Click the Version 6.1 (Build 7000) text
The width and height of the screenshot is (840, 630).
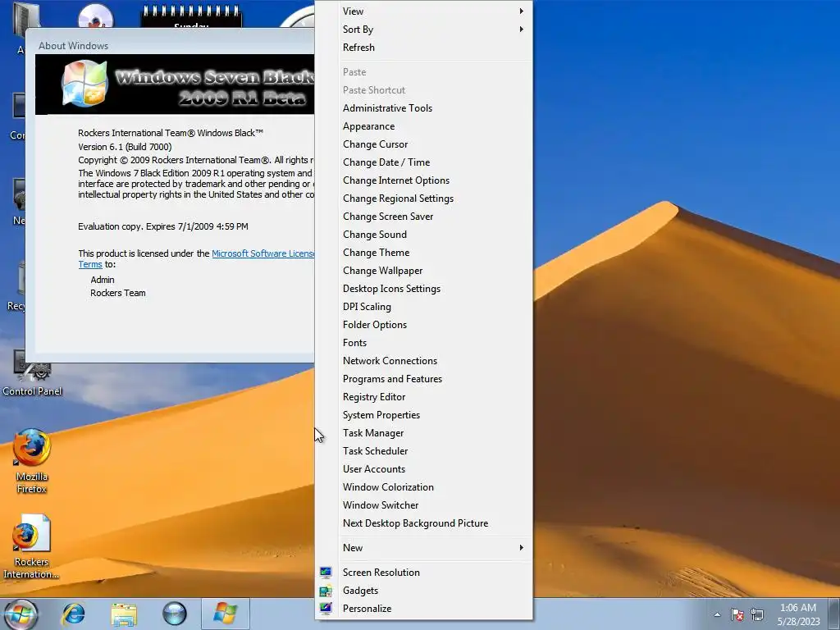[x=125, y=147]
